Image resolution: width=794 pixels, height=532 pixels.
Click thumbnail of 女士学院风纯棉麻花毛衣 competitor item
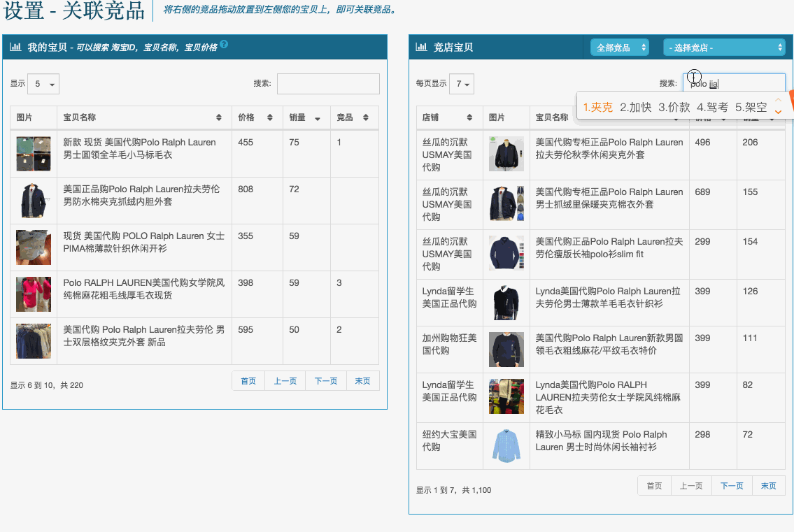point(506,396)
